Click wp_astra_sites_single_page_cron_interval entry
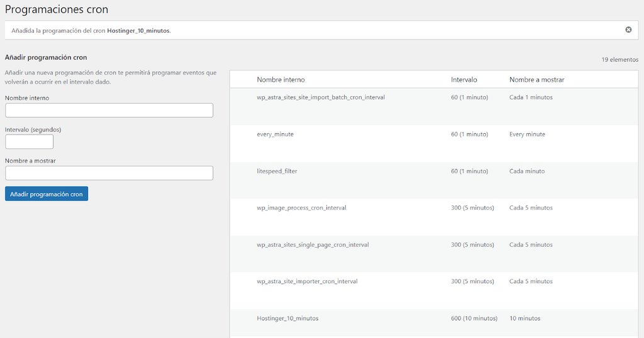Viewport: 644px width, 338px height. [313, 245]
